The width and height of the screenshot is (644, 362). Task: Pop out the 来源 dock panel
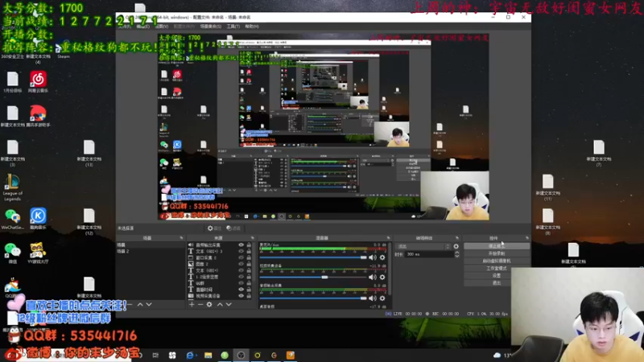[252, 238]
